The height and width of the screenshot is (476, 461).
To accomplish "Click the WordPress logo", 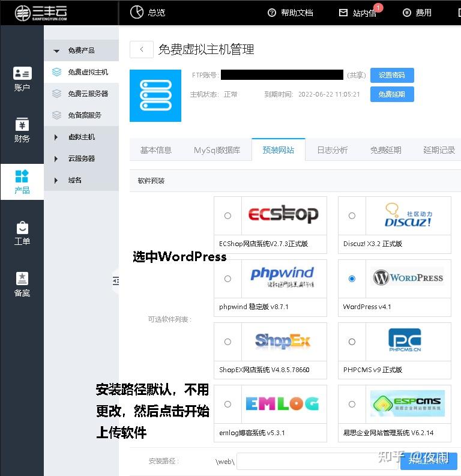I will [408, 277].
